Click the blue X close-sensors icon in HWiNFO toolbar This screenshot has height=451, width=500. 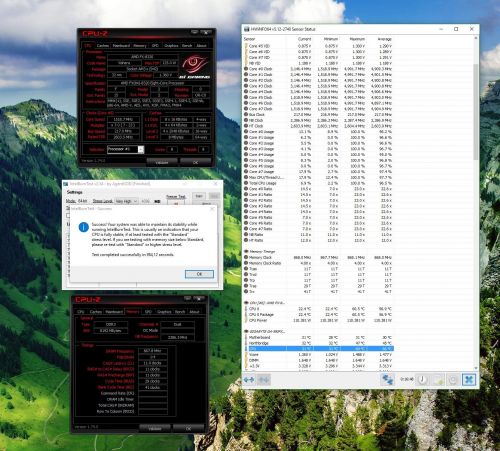pos(469,379)
